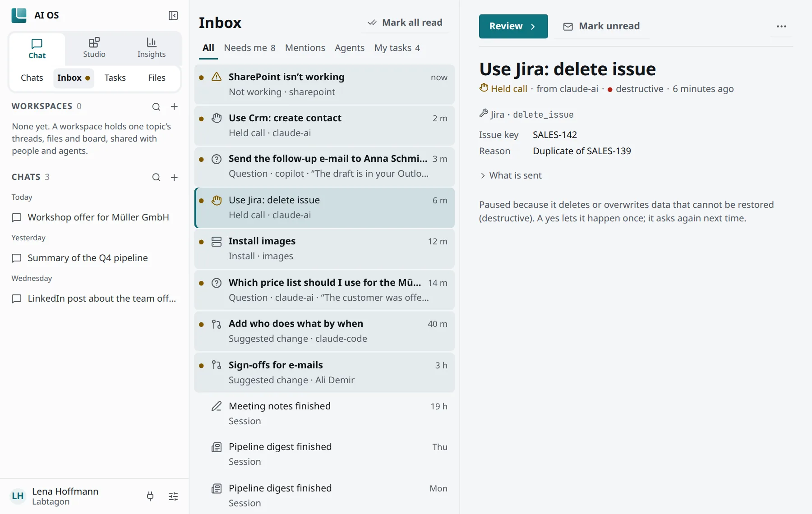Click Duplicate of SALES-139 reason

(582, 151)
